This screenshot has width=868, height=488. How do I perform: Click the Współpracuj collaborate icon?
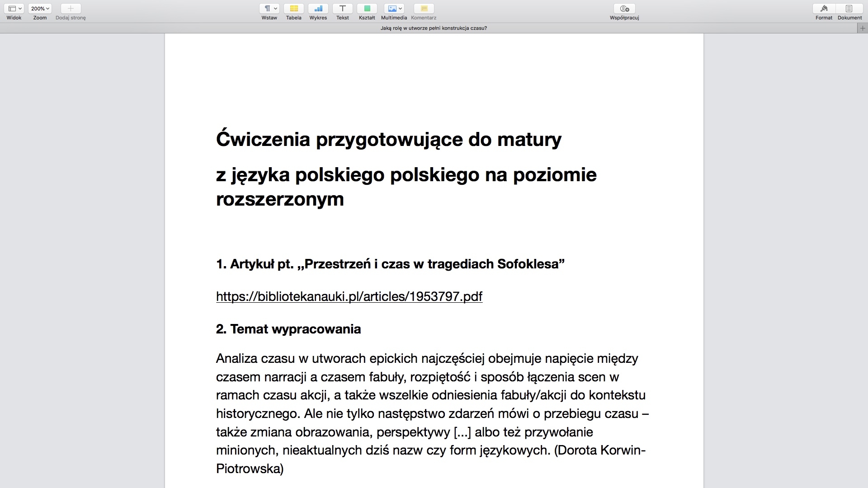(624, 9)
